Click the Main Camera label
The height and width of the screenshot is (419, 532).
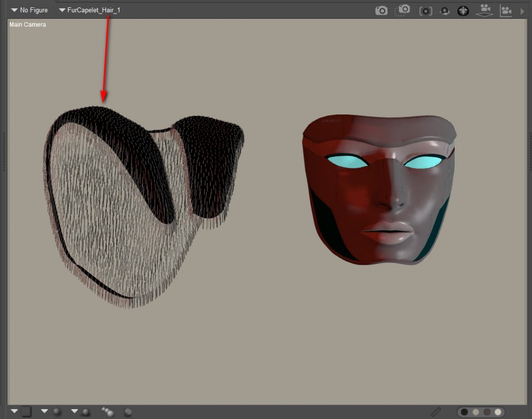tap(28, 24)
